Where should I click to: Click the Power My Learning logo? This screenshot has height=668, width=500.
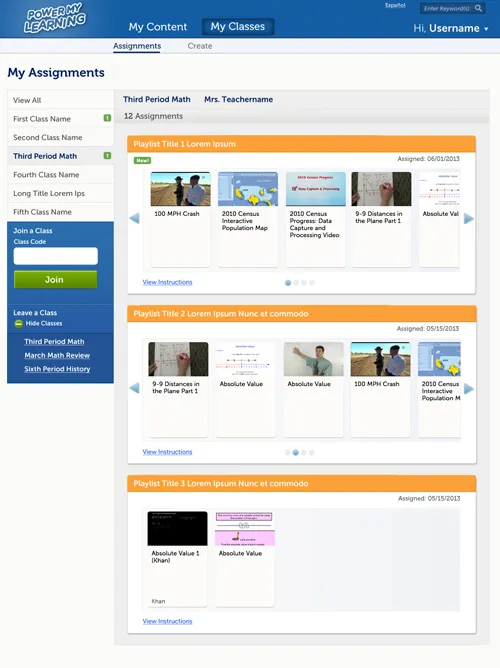click(55, 18)
